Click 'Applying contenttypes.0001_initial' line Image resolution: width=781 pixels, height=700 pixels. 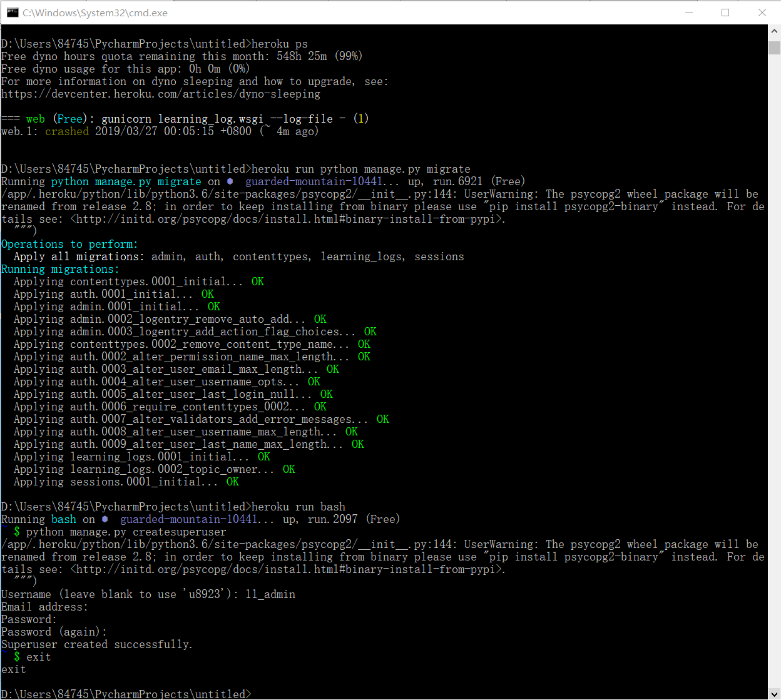pyautogui.click(x=139, y=282)
